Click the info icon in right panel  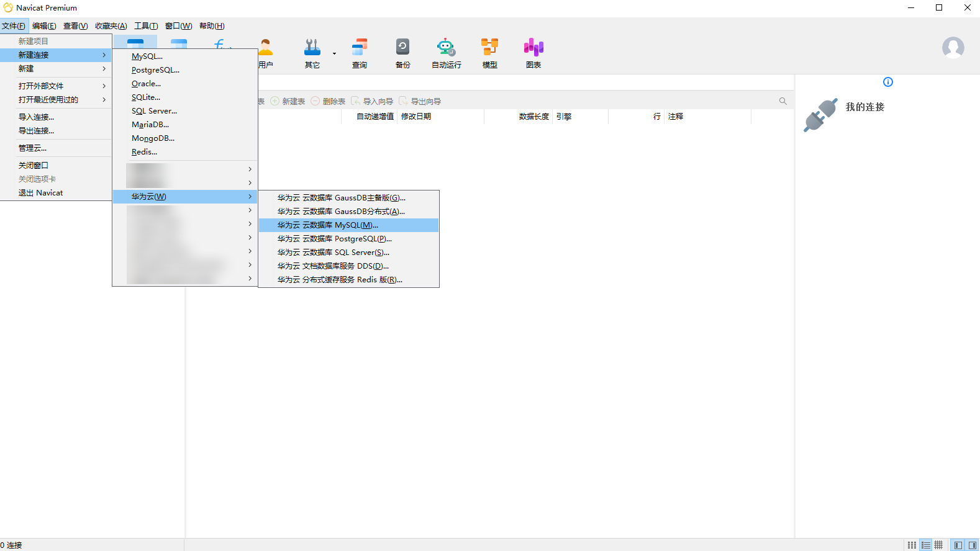(x=888, y=82)
